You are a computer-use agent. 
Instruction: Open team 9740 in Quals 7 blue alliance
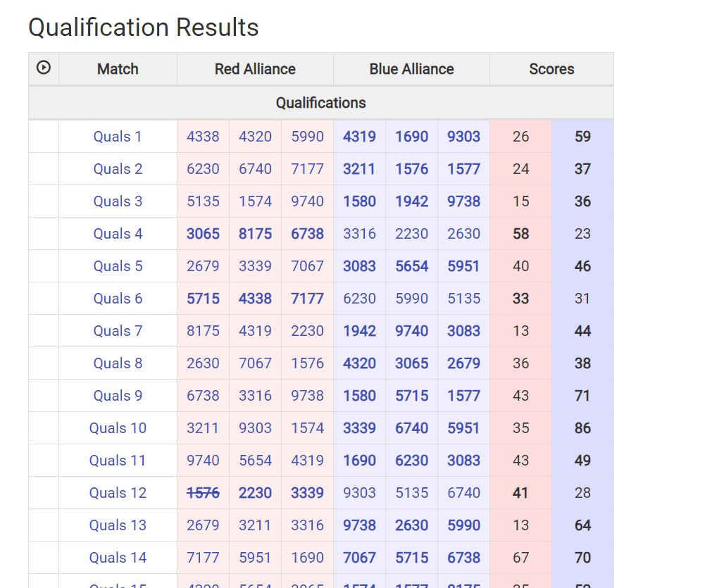pos(411,331)
